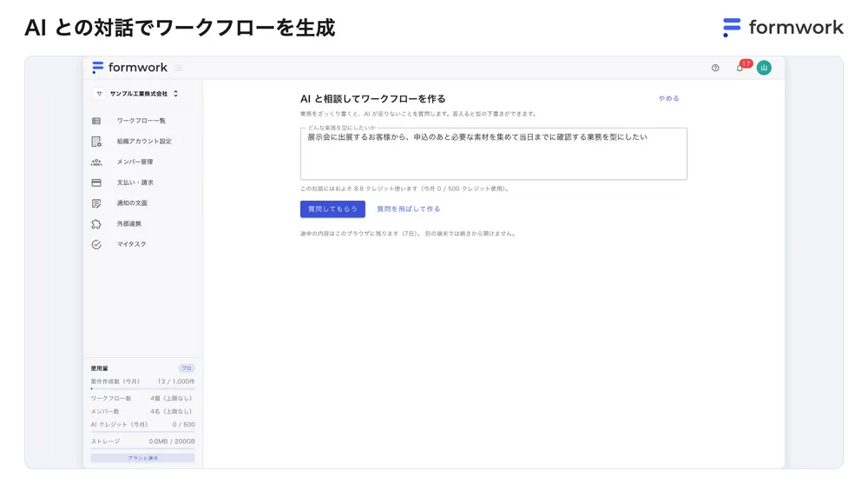This screenshot has width=868, height=490.
Task: Click the 外部連携 puzzle icon
Action: [96, 224]
